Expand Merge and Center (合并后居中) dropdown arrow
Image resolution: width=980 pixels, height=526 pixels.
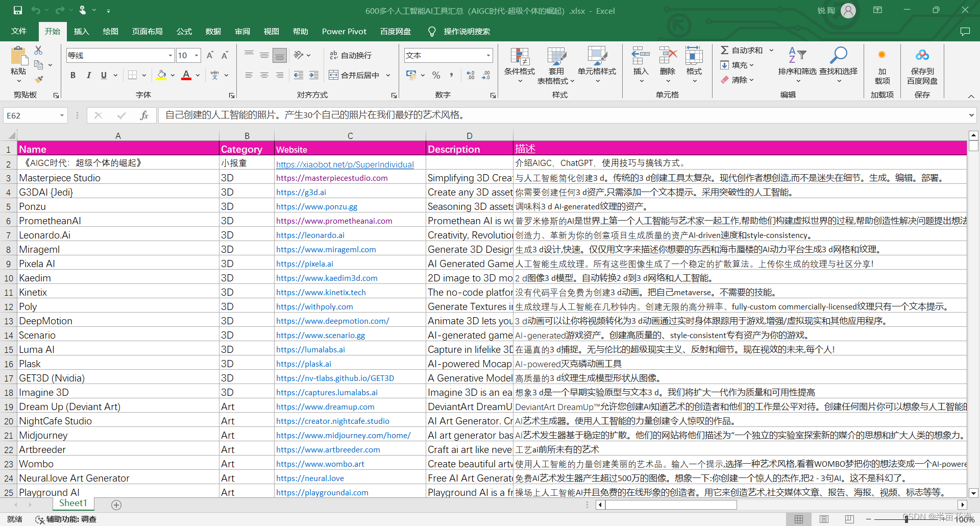click(388, 75)
